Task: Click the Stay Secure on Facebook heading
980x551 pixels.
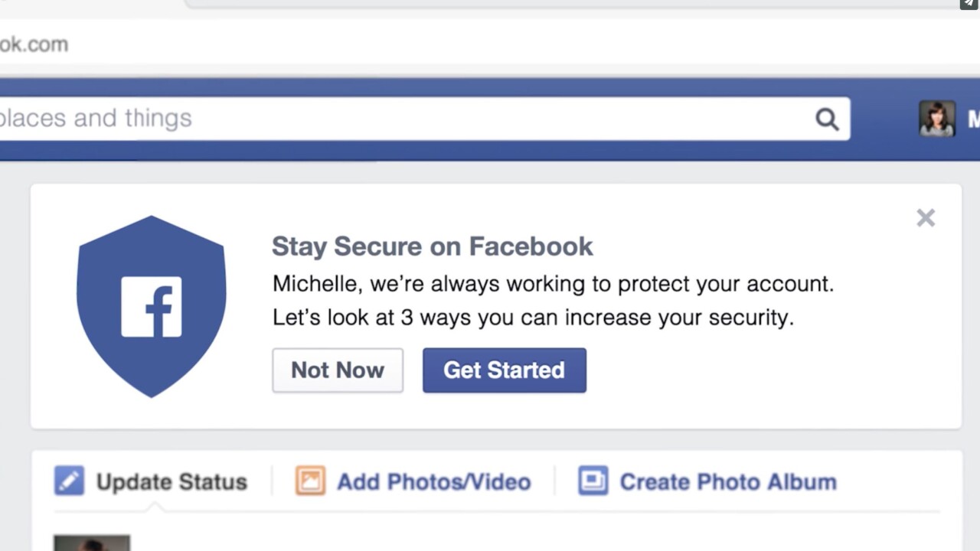Action: click(x=432, y=246)
